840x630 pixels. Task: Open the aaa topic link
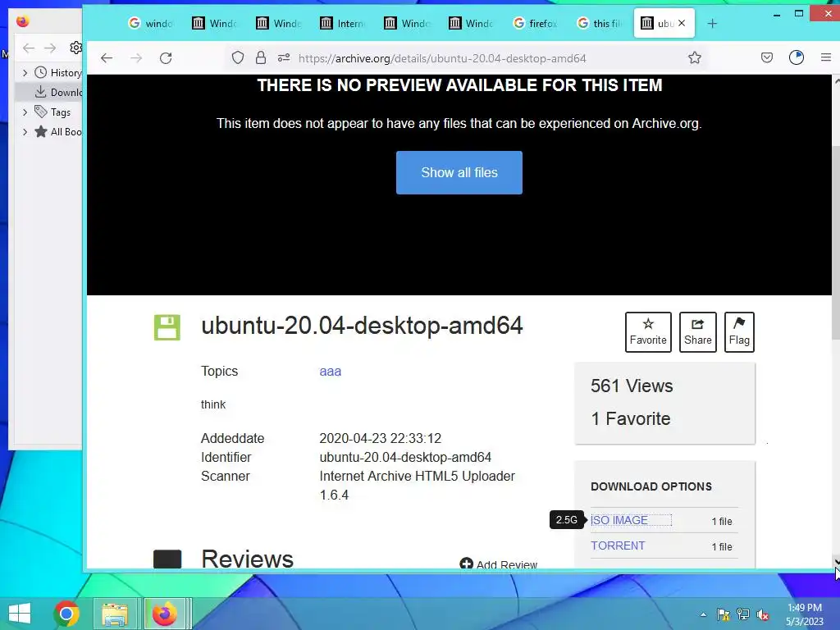330,372
